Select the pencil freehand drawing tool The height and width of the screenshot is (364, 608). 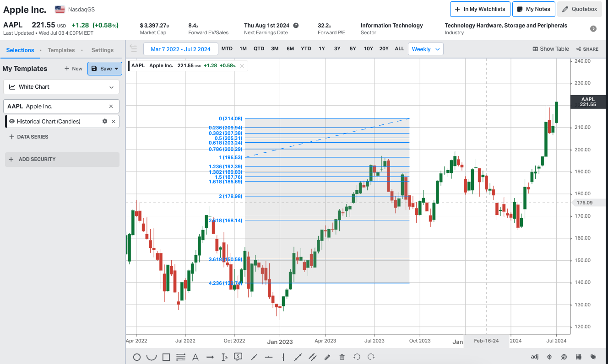pyautogui.click(x=327, y=357)
